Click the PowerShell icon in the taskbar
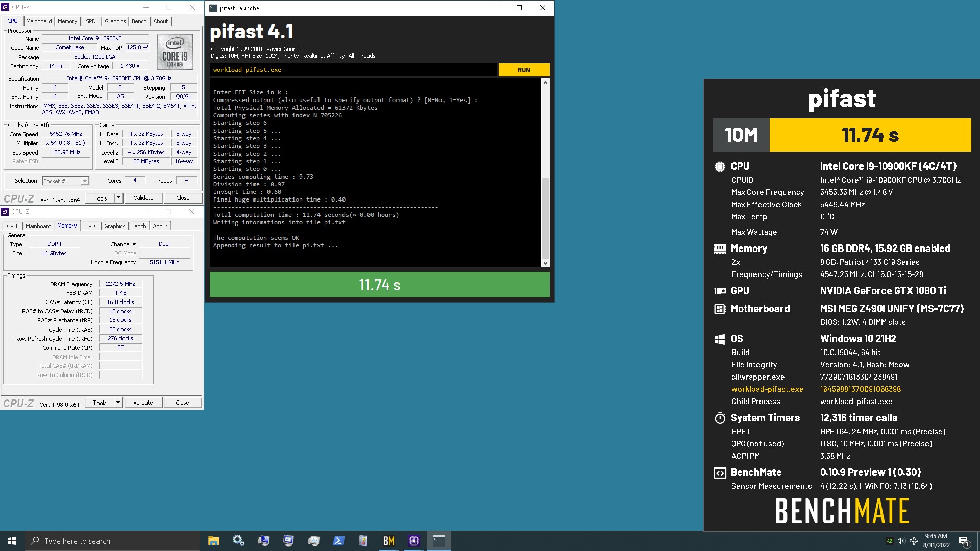 pyautogui.click(x=338, y=541)
